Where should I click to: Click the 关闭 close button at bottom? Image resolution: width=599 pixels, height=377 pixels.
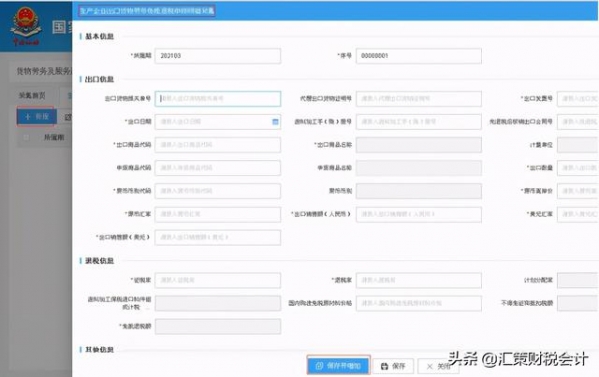pyautogui.click(x=438, y=366)
